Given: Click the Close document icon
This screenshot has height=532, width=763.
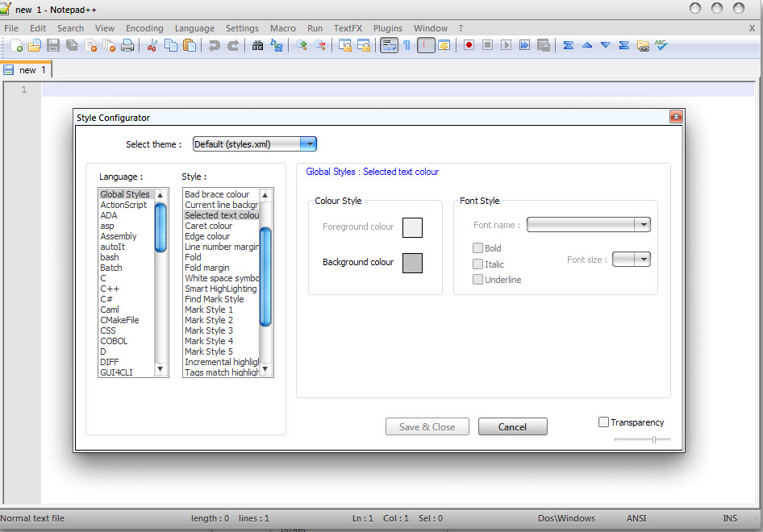Looking at the screenshot, I should point(90,46).
